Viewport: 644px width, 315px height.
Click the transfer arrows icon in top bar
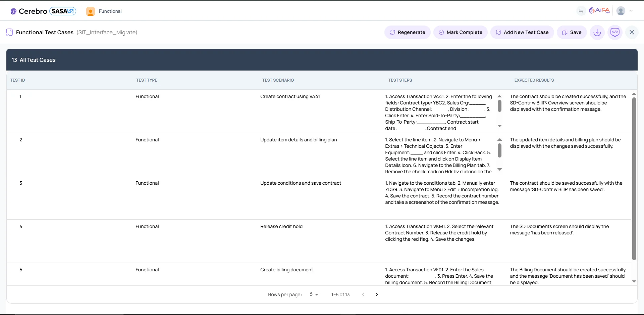(581, 10)
